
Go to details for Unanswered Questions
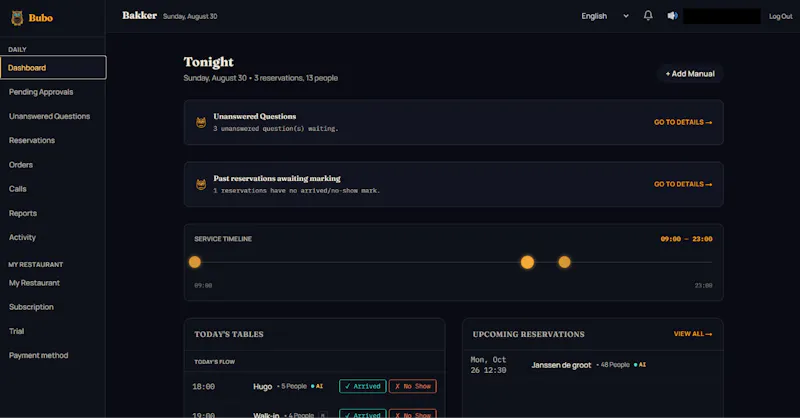(x=683, y=122)
